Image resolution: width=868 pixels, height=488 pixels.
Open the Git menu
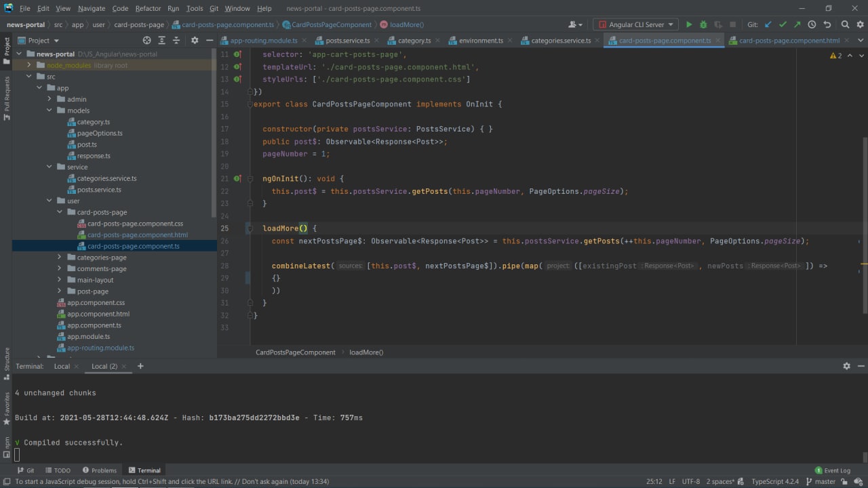click(x=214, y=8)
